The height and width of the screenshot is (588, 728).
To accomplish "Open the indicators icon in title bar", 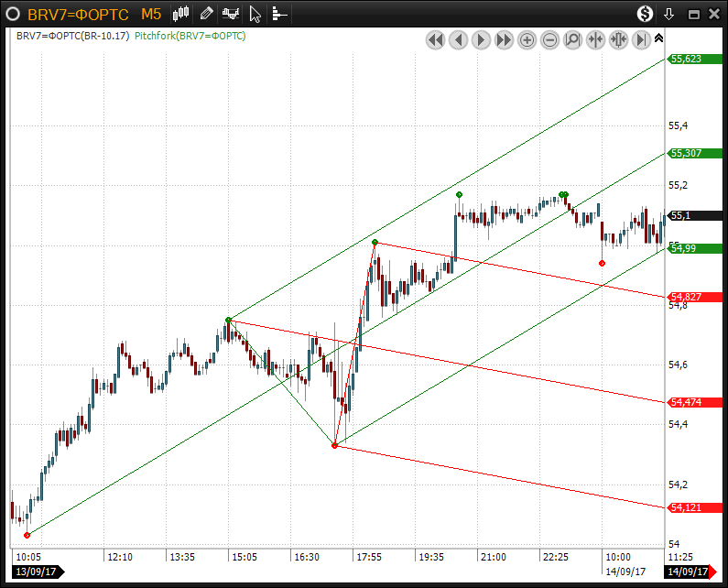I will [x=231, y=14].
